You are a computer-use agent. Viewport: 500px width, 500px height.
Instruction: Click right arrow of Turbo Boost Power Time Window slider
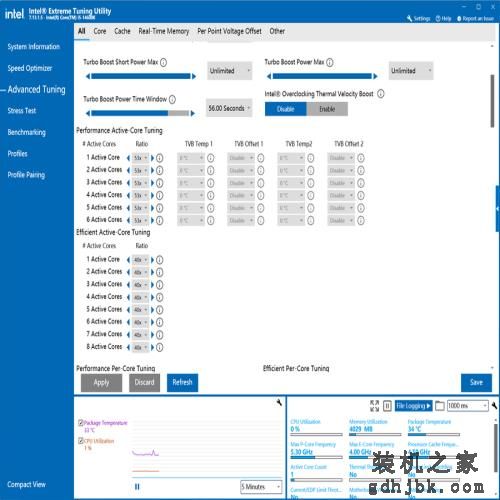click(x=192, y=113)
